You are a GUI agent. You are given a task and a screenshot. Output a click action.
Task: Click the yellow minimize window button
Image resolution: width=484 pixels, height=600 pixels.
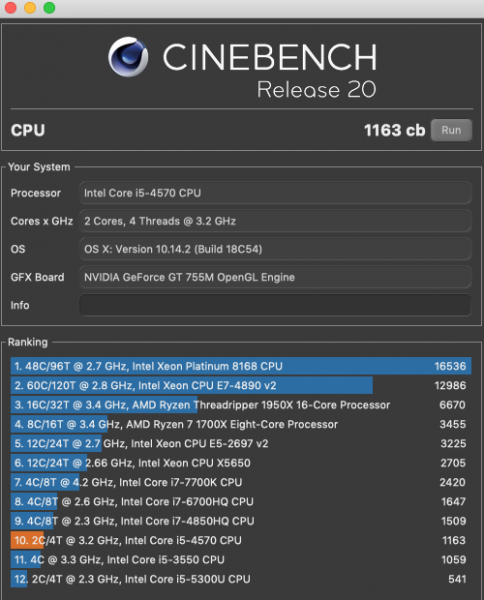30,7
